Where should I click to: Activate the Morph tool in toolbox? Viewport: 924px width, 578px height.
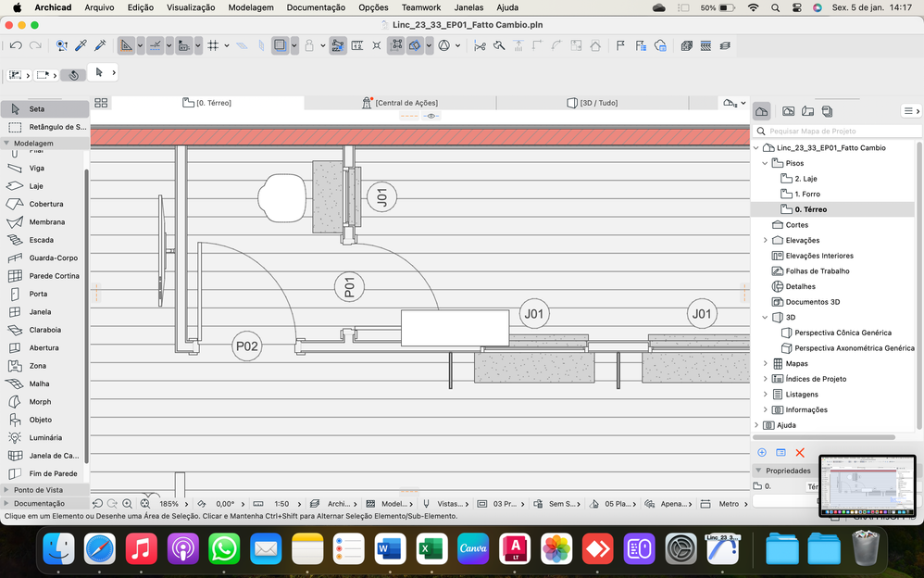40,402
